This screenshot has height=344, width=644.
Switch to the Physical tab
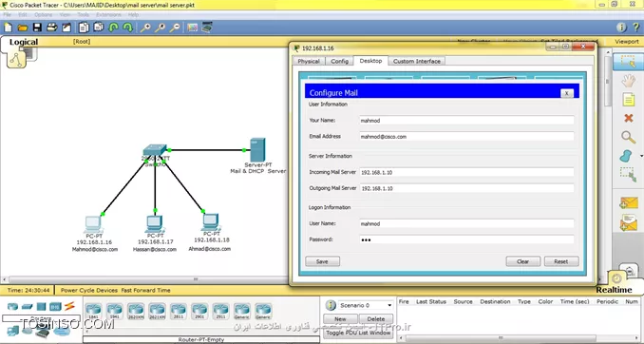pyautogui.click(x=309, y=61)
